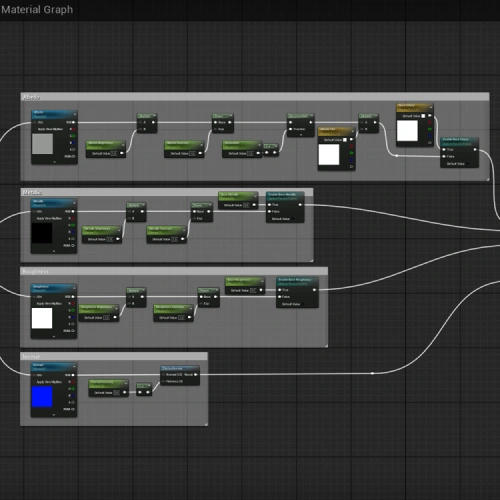Click Default Value field on Metallic Contrast node
This screenshot has height=500, width=500.
click(174, 239)
